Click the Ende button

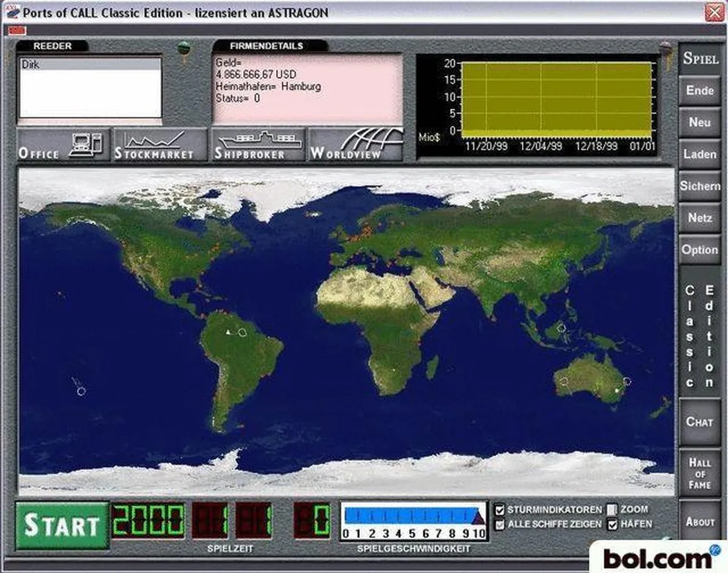(699, 91)
